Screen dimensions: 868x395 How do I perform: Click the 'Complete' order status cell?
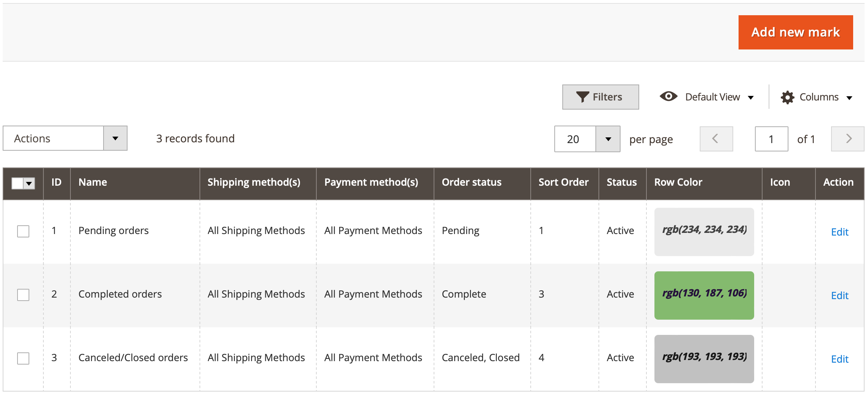[482, 295]
